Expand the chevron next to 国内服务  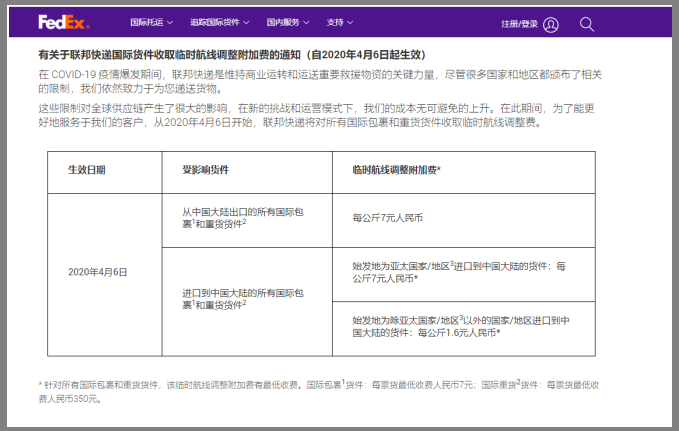click(x=306, y=22)
